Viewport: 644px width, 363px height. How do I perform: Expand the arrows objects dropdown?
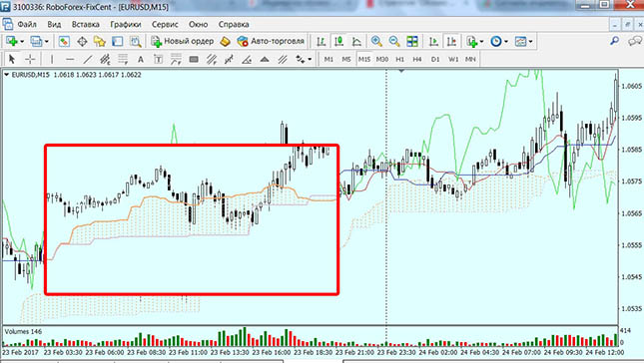click(x=310, y=60)
